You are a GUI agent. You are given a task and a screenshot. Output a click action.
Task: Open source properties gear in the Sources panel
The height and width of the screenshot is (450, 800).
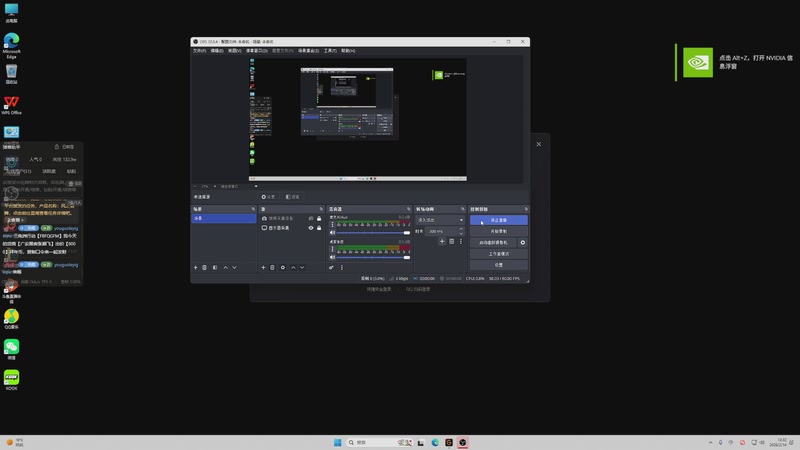[x=283, y=267]
